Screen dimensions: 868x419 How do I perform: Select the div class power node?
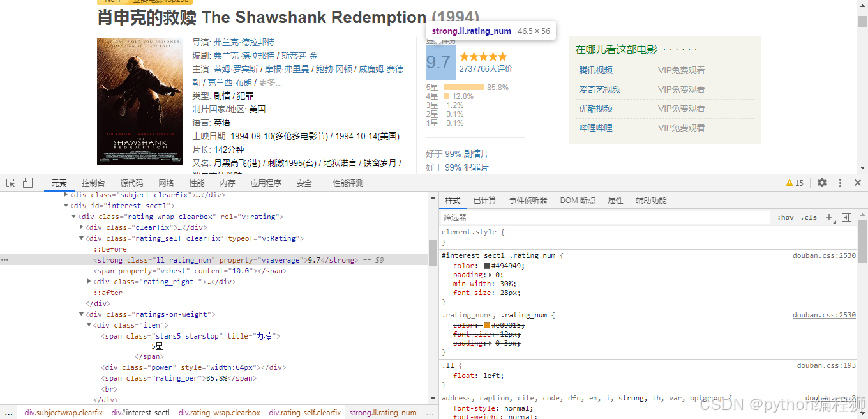[x=193, y=367]
